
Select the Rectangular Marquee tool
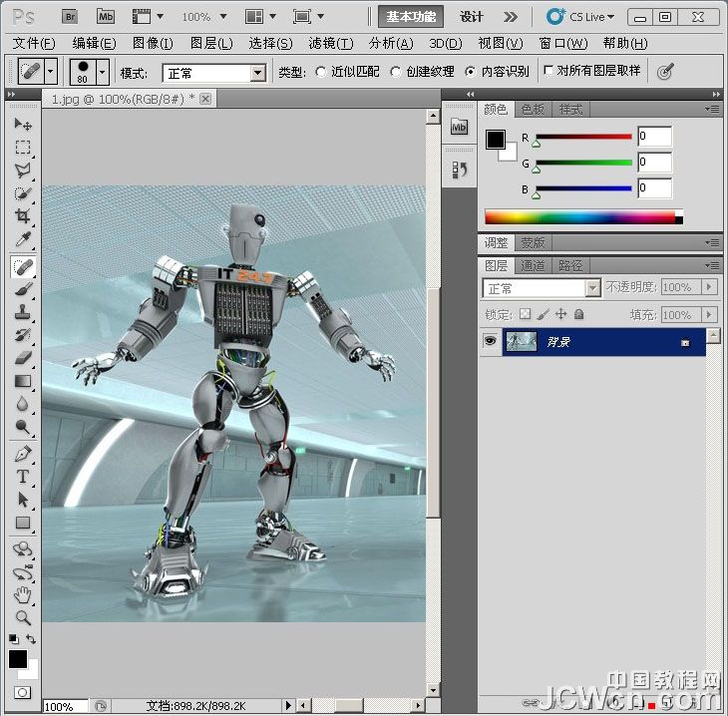coord(22,148)
